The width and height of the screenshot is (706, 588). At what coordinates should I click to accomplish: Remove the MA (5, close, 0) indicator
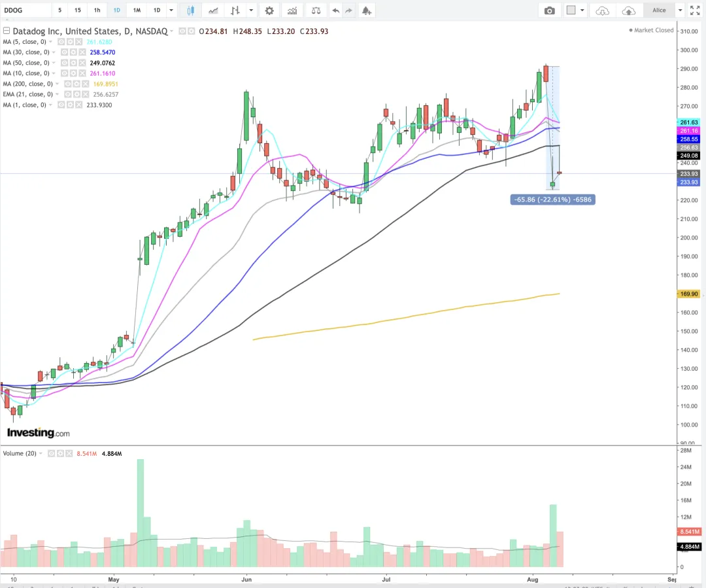pos(79,41)
